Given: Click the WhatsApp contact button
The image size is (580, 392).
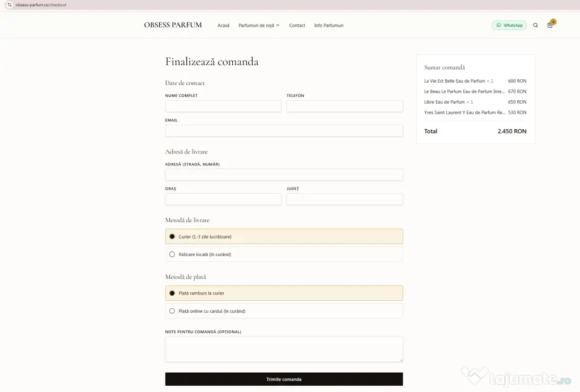Looking at the screenshot, I should click(509, 25).
